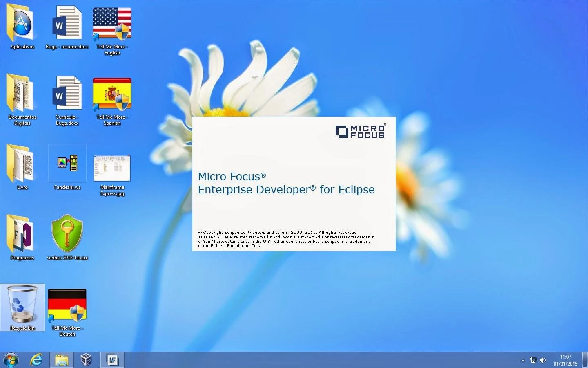Open VirtualBox from the taskbar
Image resolution: width=588 pixels, height=368 pixels.
pos(86,360)
